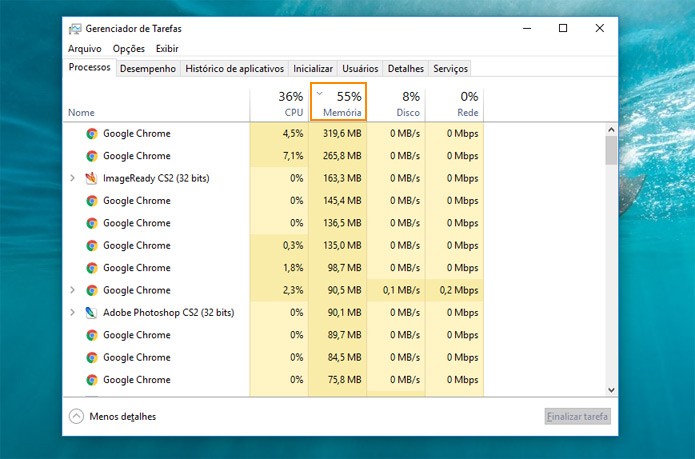
Task: Select Chrome icon using 319,6 MB
Action: click(92, 133)
